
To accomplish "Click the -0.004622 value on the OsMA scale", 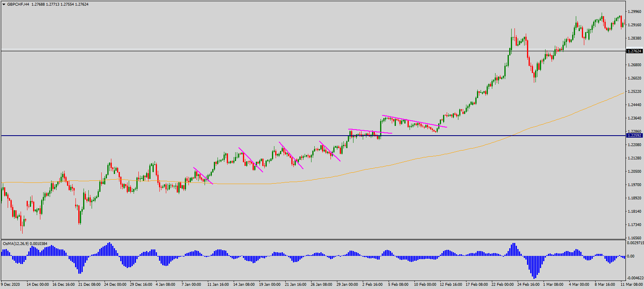I will (635, 278).
